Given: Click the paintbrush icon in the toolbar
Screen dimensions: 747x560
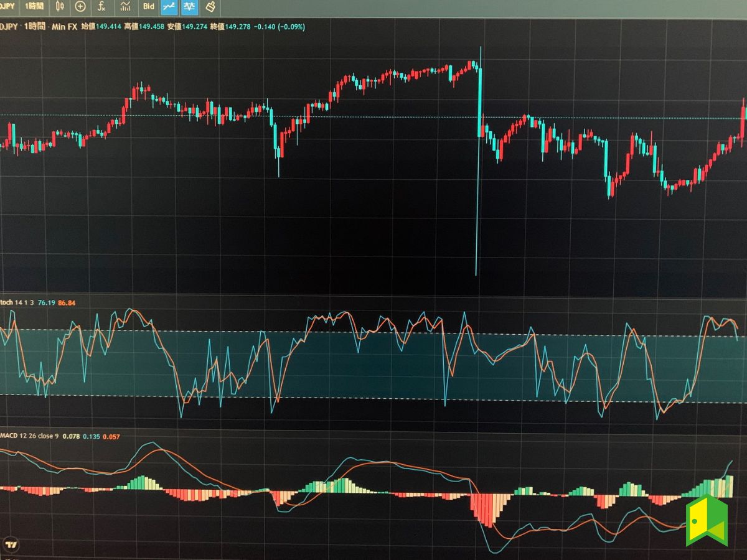Looking at the screenshot, I should click(210, 7).
